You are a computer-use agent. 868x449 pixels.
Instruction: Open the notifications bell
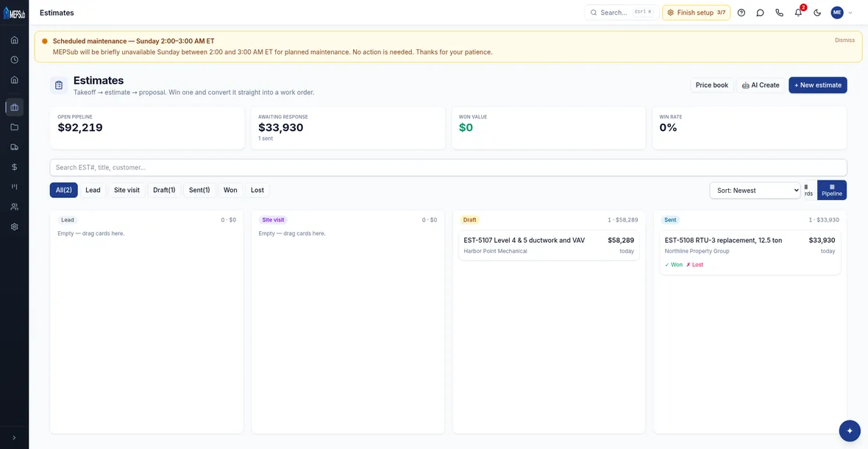pyautogui.click(x=798, y=13)
